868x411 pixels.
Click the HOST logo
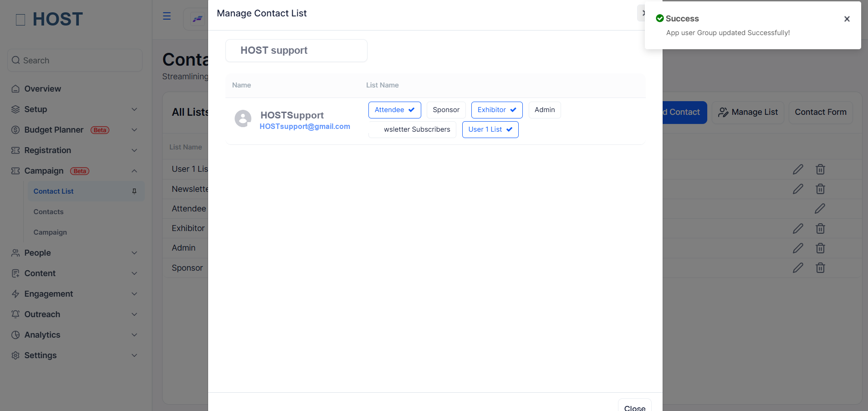click(x=49, y=19)
